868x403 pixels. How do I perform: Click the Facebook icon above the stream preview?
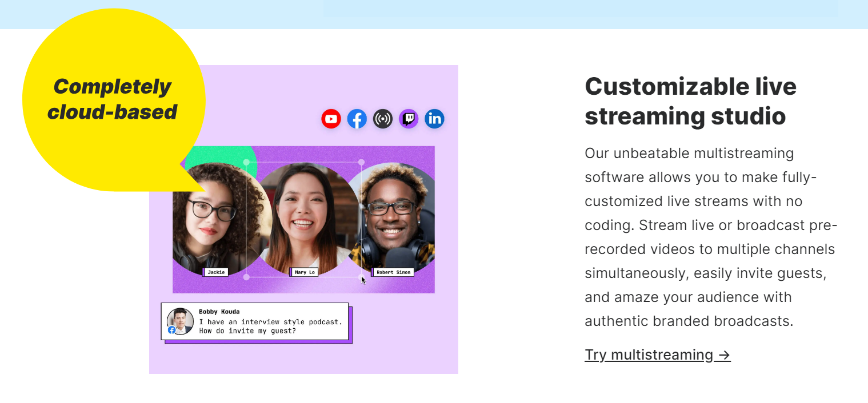[x=357, y=119]
